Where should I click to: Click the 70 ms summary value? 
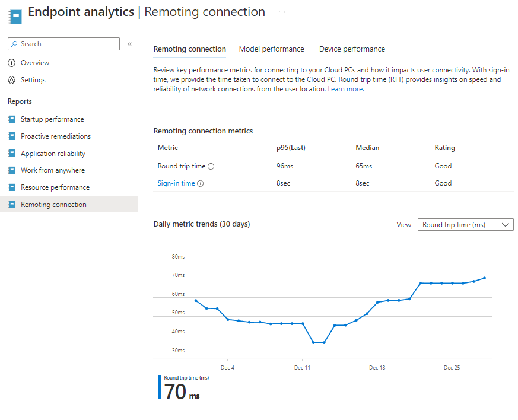pyautogui.click(x=182, y=392)
